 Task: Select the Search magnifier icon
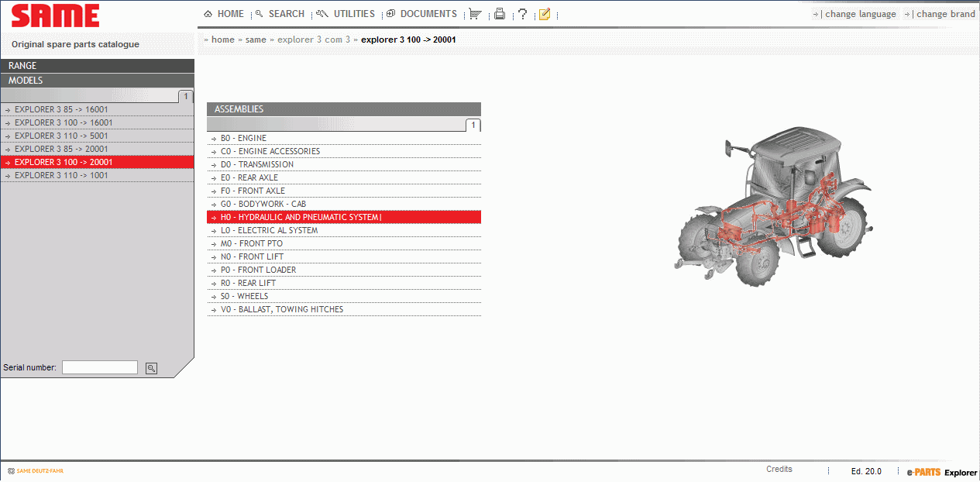(262, 13)
